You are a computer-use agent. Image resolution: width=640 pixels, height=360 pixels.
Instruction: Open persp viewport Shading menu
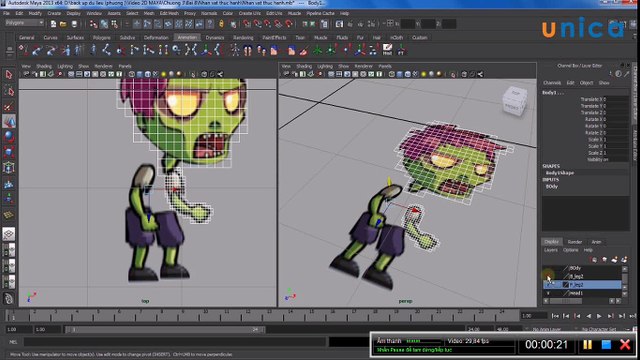pos(304,66)
